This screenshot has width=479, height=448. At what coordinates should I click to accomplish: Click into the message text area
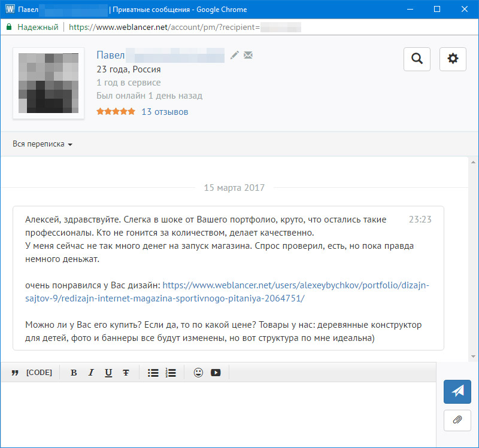point(218,415)
